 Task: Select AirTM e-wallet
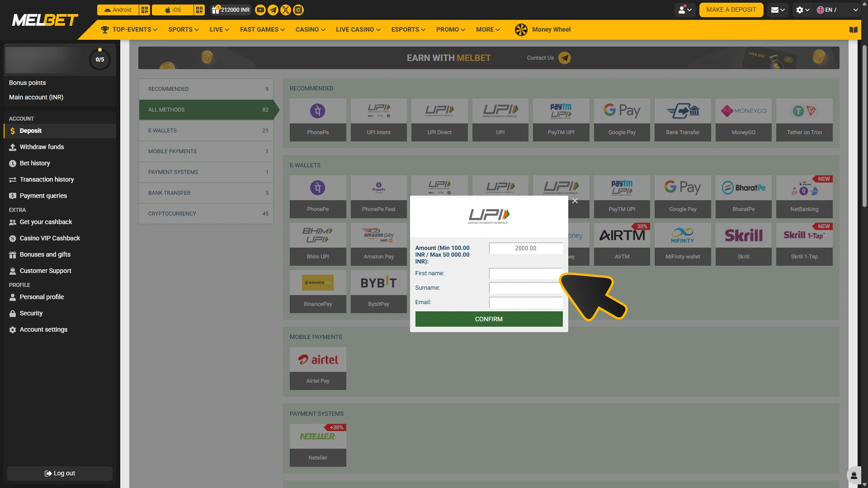[x=622, y=244]
